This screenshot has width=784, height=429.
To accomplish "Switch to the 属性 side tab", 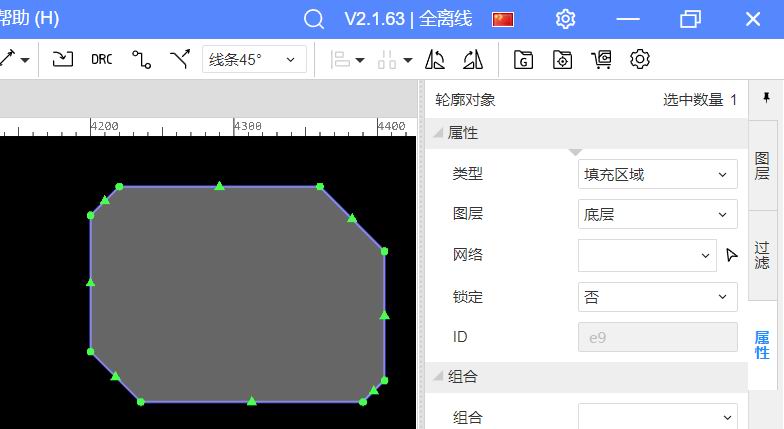I will point(762,345).
